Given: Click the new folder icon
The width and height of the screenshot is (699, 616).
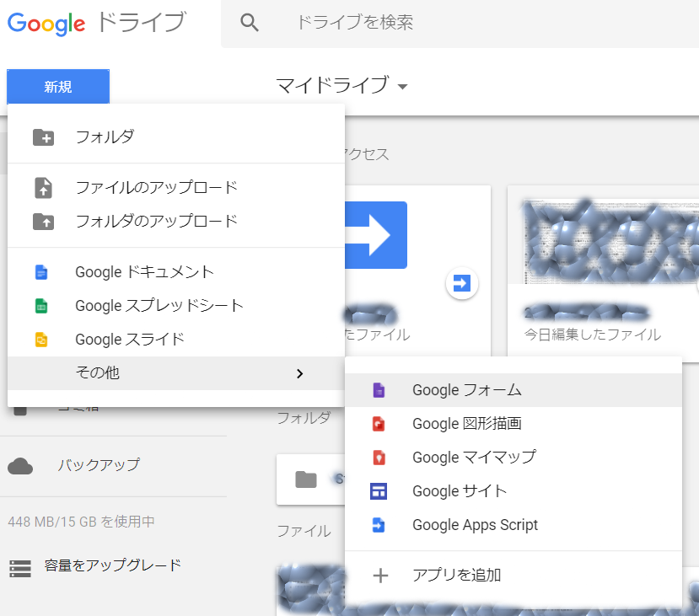Looking at the screenshot, I should click(x=43, y=137).
